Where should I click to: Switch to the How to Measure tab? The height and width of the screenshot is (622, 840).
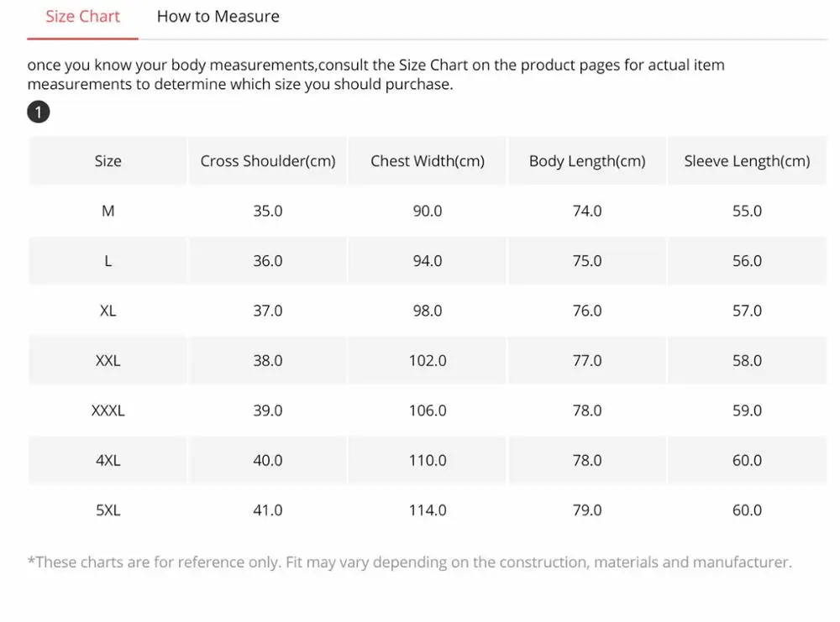pos(218,17)
